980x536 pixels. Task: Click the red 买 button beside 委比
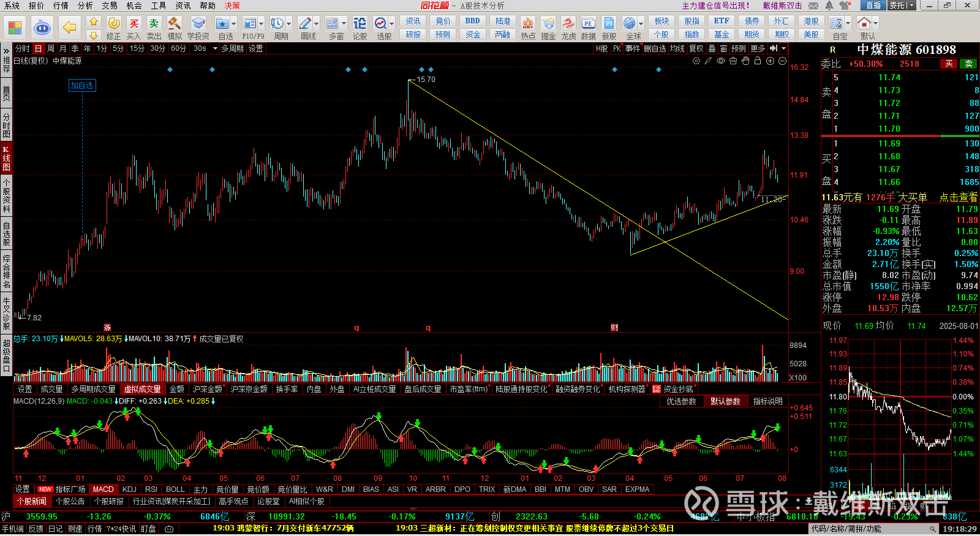949,64
